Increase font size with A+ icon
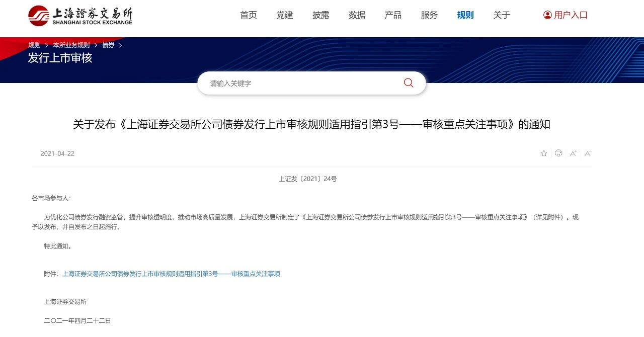 [x=573, y=153]
